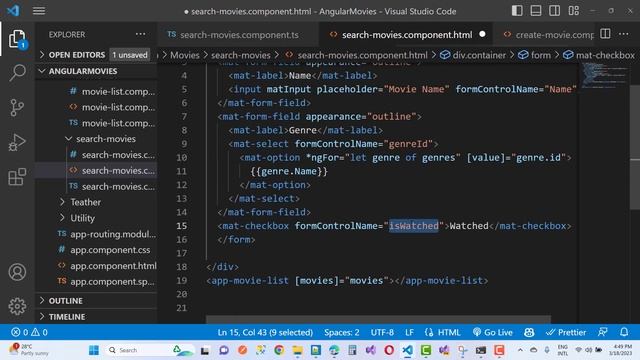Open the feedback icon in status bar

603,332
